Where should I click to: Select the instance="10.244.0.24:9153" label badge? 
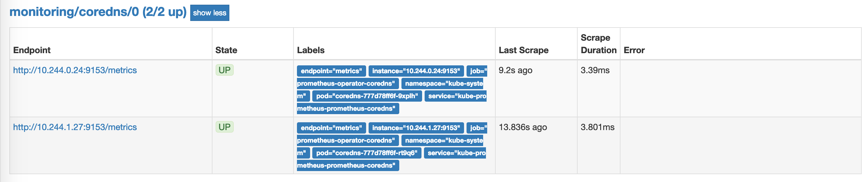click(x=416, y=71)
